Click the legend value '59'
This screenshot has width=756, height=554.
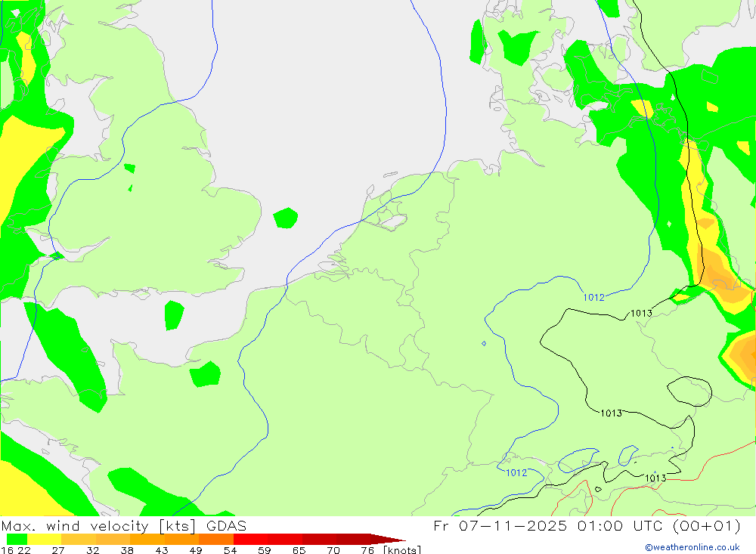(265, 550)
